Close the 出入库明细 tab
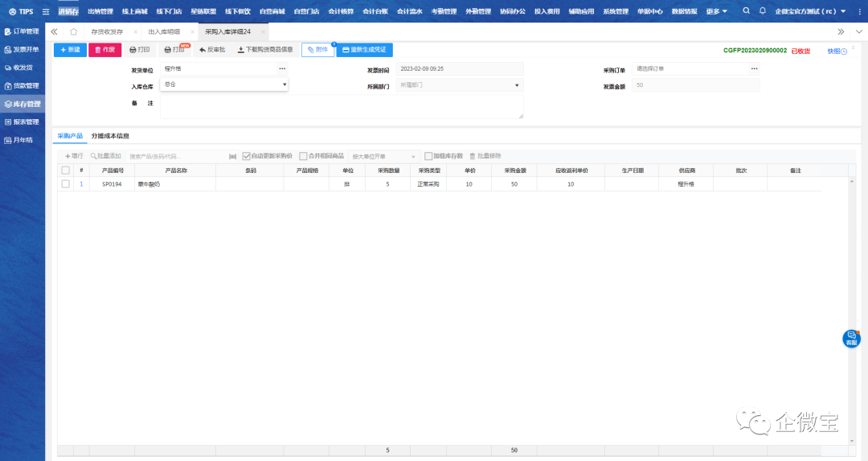 pyautogui.click(x=192, y=31)
